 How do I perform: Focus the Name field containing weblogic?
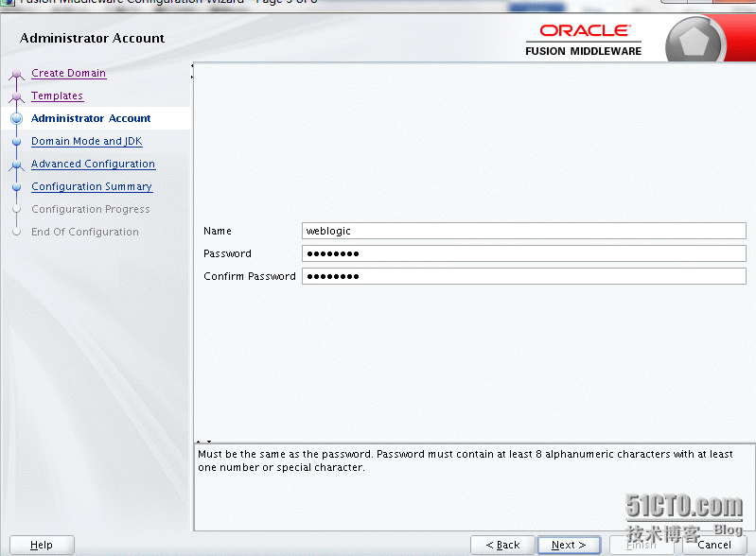(x=524, y=231)
